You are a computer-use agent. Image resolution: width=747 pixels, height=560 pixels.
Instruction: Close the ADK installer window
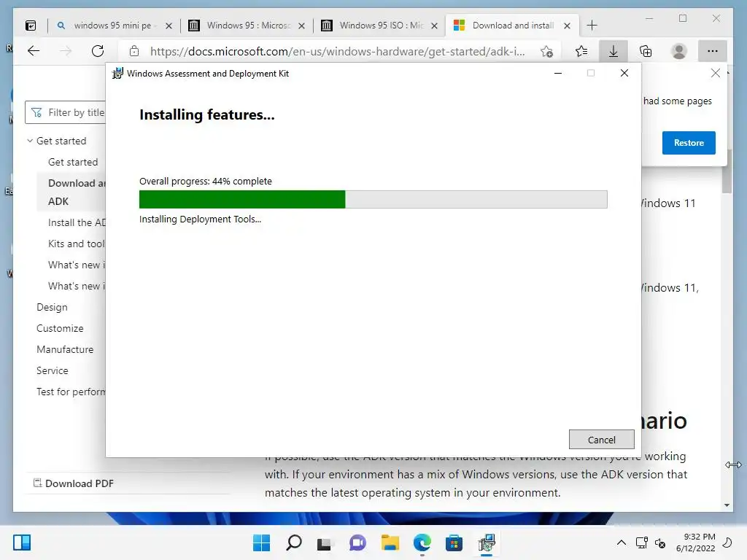(x=624, y=73)
